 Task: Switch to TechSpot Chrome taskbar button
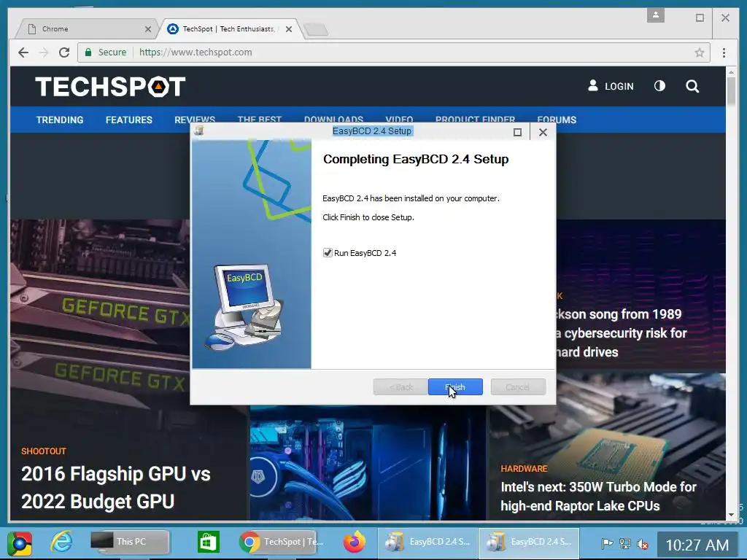(x=278, y=542)
